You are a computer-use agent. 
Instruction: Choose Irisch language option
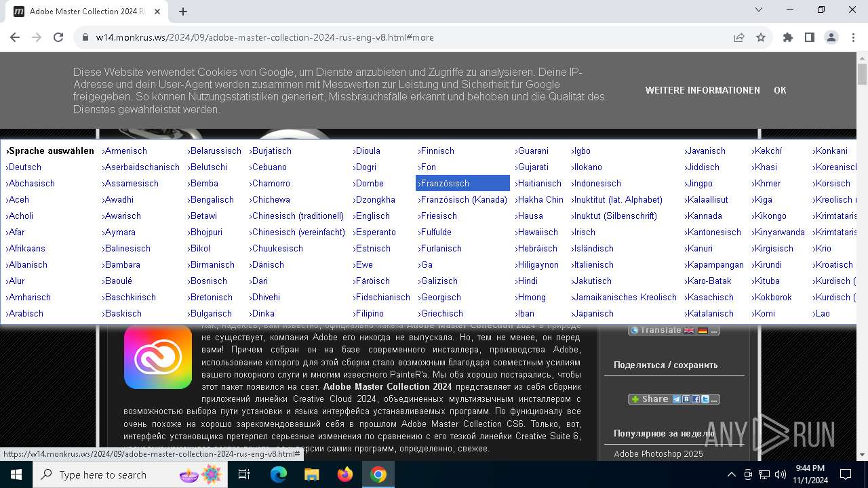pyautogui.click(x=583, y=232)
